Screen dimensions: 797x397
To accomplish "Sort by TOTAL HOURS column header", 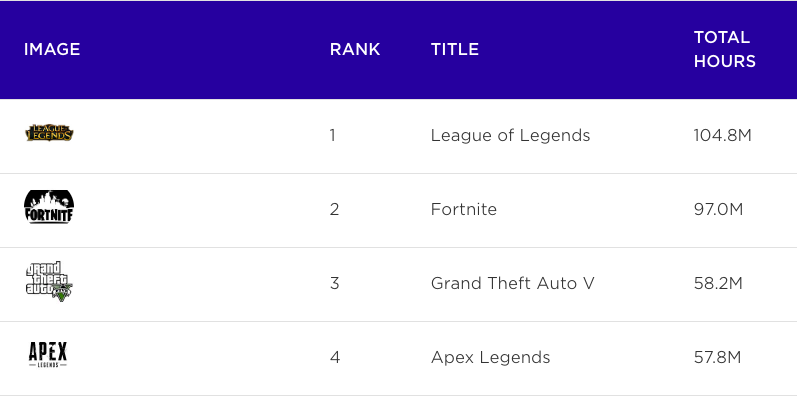I will point(725,49).
